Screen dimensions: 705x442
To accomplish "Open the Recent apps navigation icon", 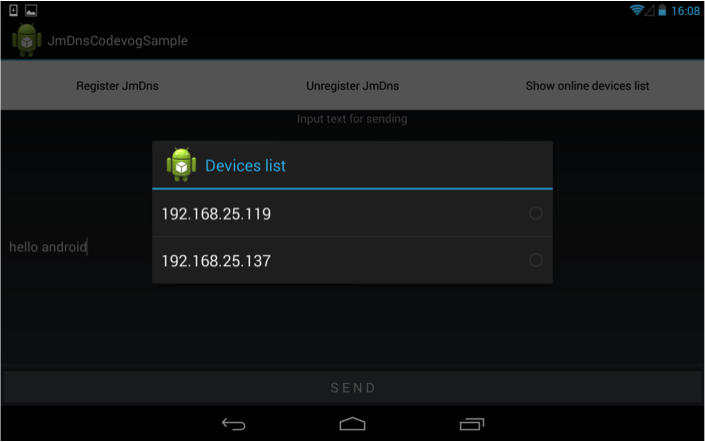I will click(472, 424).
